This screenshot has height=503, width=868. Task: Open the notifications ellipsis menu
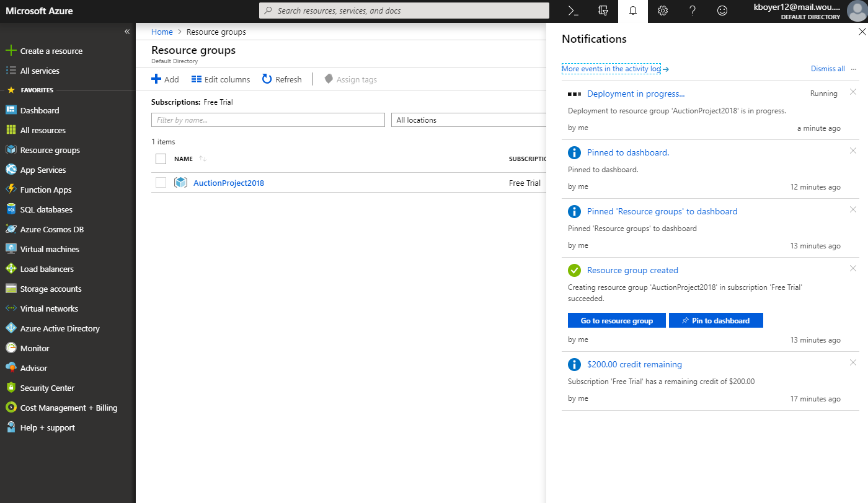point(854,69)
